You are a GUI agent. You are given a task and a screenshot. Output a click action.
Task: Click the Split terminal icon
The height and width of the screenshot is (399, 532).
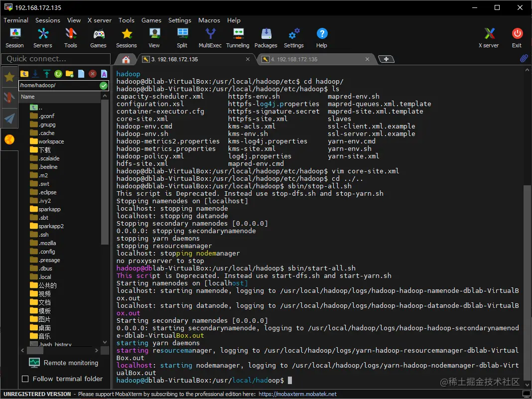[x=182, y=38]
